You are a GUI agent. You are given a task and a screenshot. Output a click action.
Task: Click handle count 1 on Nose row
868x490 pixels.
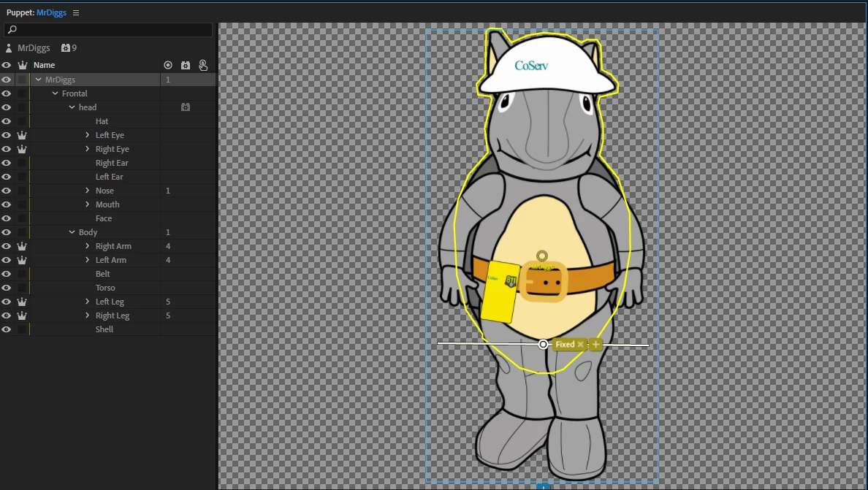pyautogui.click(x=168, y=191)
